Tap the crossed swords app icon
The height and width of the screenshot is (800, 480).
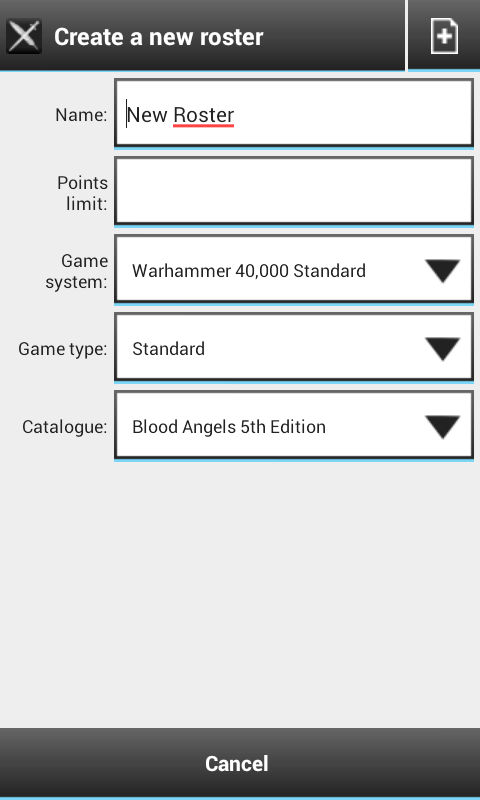(x=24, y=36)
